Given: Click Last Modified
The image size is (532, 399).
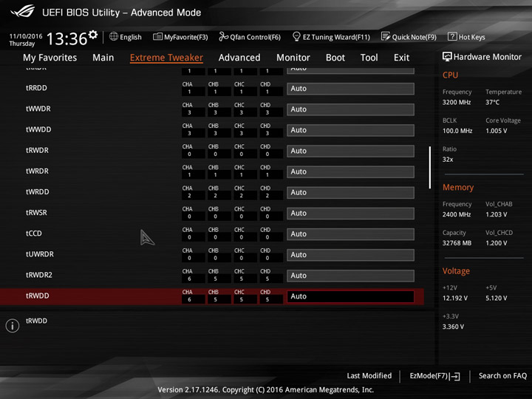Looking at the screenshot, I should click(369, 375).
